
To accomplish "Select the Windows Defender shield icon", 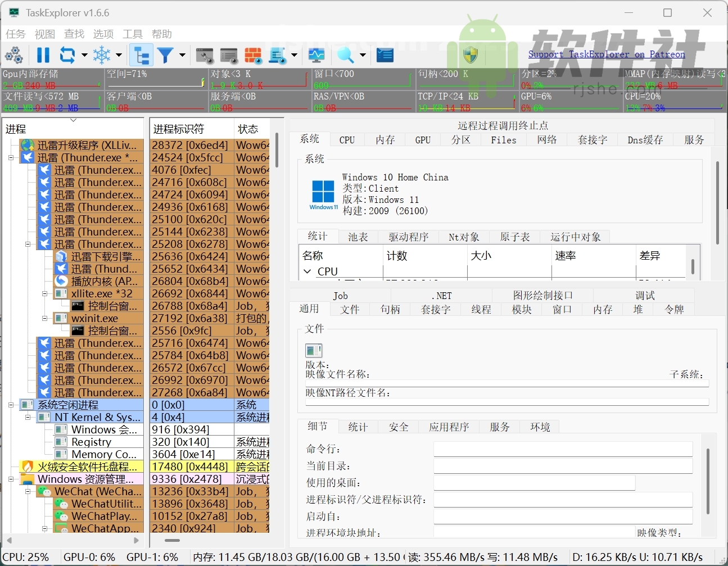I will click(x=471, y=55).
